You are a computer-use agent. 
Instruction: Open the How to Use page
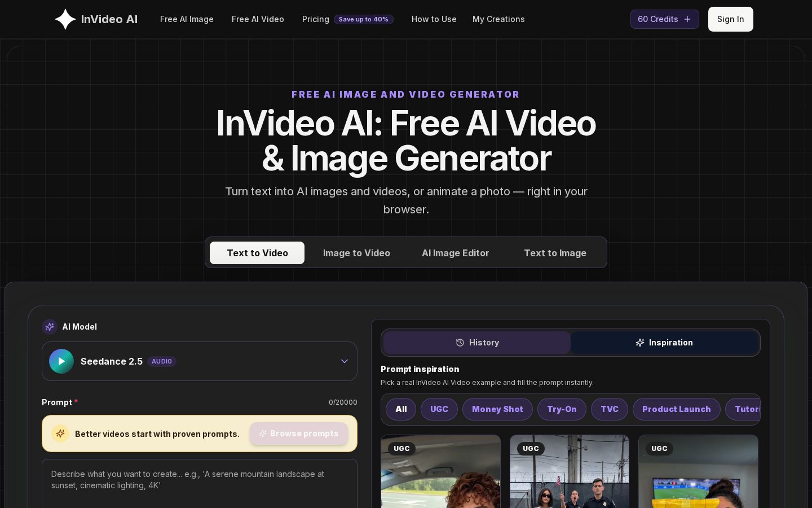(434, 19)
